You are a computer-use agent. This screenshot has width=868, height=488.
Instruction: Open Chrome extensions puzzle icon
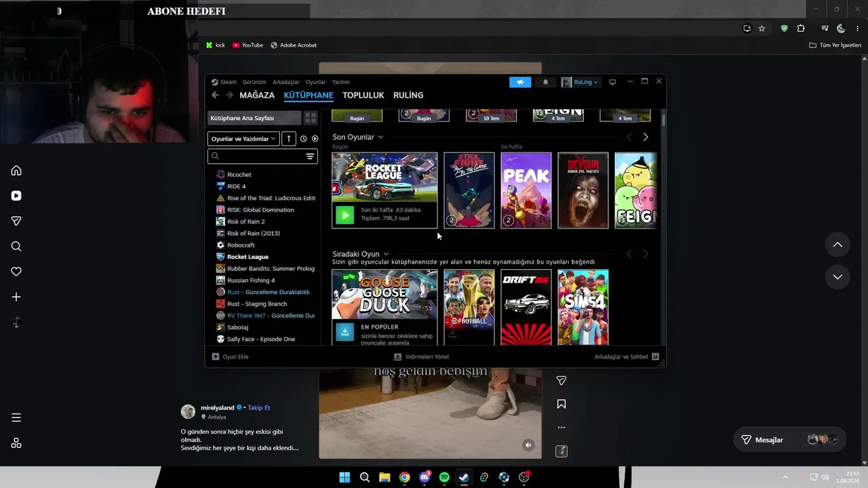801,28
